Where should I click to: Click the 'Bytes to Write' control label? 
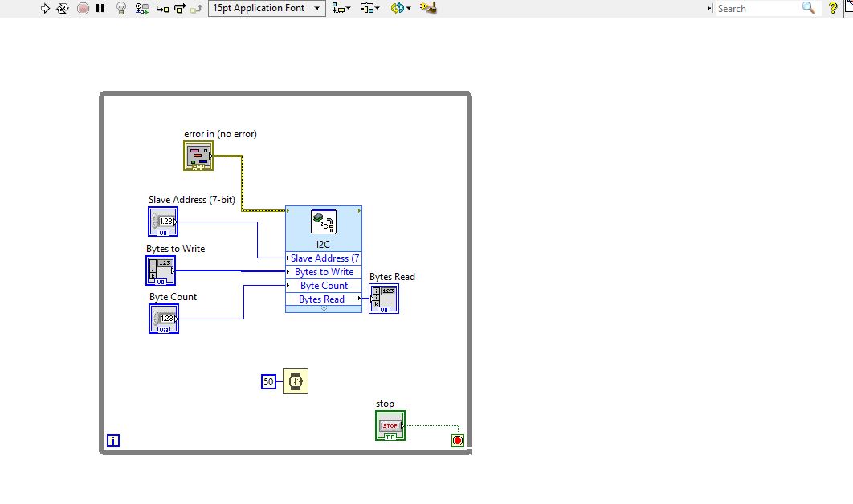click(176, 249)
